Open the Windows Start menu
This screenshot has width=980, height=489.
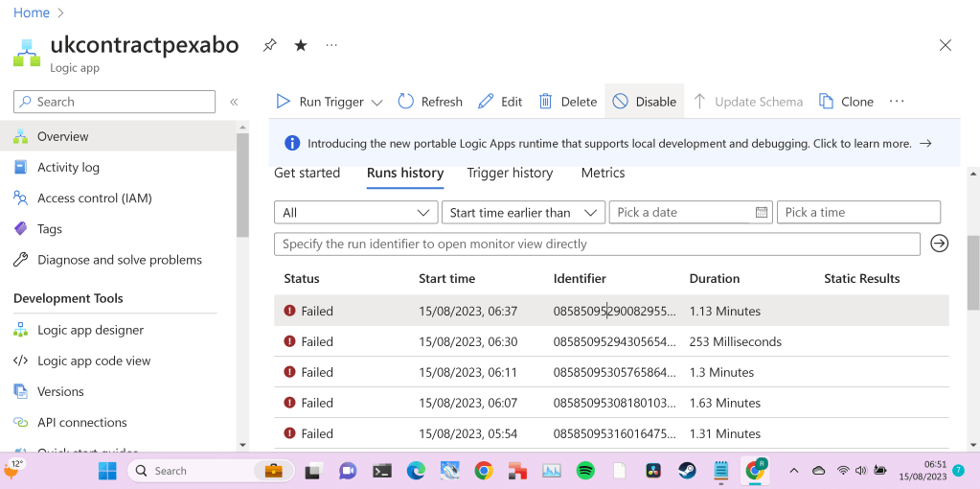[107, 470]
